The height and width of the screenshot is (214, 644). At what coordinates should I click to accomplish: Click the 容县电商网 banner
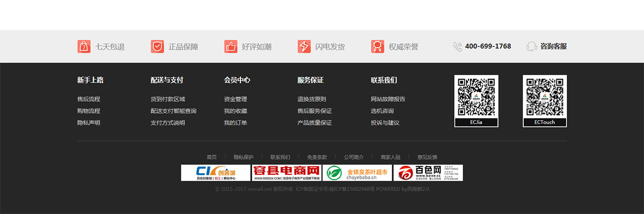[x=287, y=173]
